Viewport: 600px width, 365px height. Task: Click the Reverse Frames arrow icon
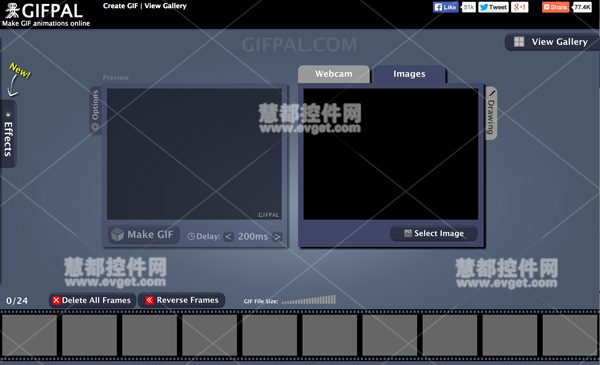pos(149,300)
